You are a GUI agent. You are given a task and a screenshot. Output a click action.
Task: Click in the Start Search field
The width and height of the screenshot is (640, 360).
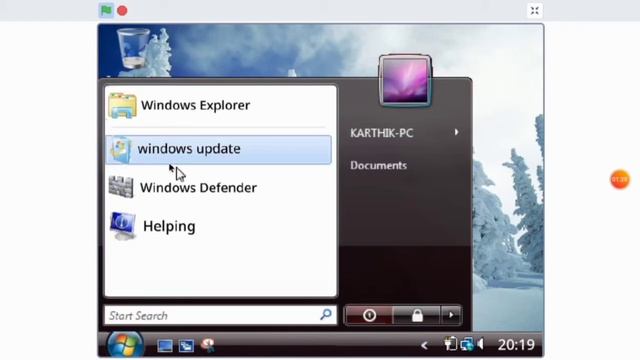point(220,315)
